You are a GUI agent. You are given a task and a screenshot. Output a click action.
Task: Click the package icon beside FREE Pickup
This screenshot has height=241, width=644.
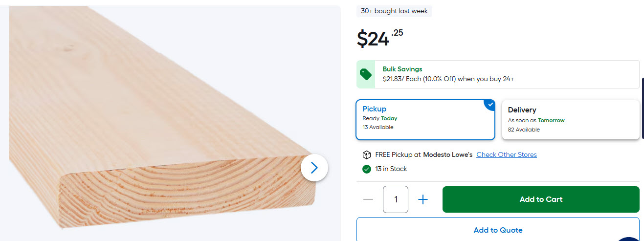pos(367,155)
